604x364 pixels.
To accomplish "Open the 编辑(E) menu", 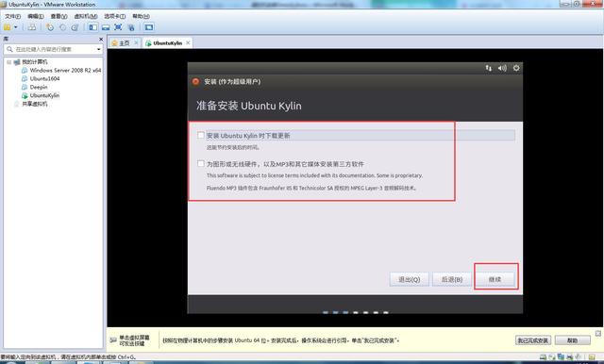I will [36, 16].
